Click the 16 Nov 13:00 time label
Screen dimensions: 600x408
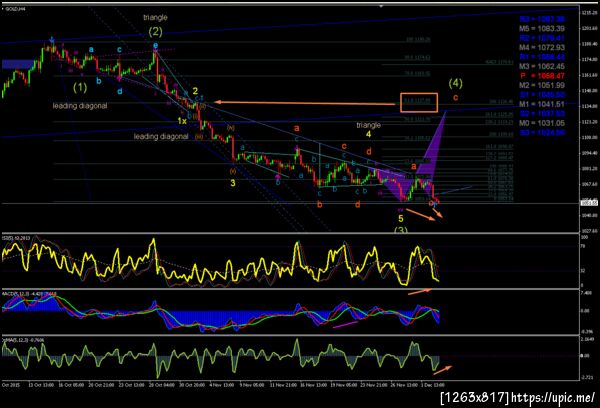click(313, 384)
